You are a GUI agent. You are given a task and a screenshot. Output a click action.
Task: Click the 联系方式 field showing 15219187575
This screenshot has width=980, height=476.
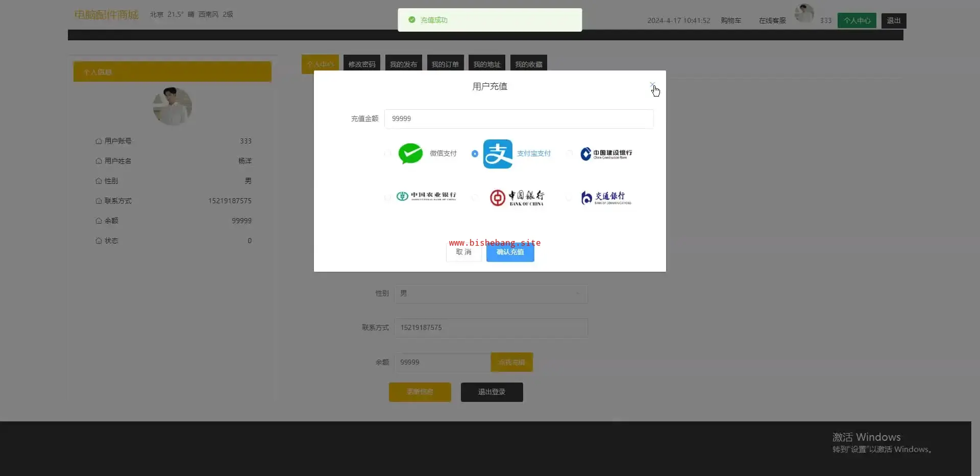(x=491, y=328)
